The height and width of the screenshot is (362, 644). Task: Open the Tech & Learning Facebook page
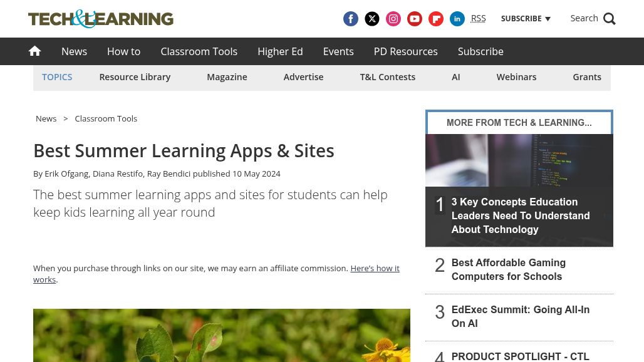pyautogui.click(x=350, y=19)
